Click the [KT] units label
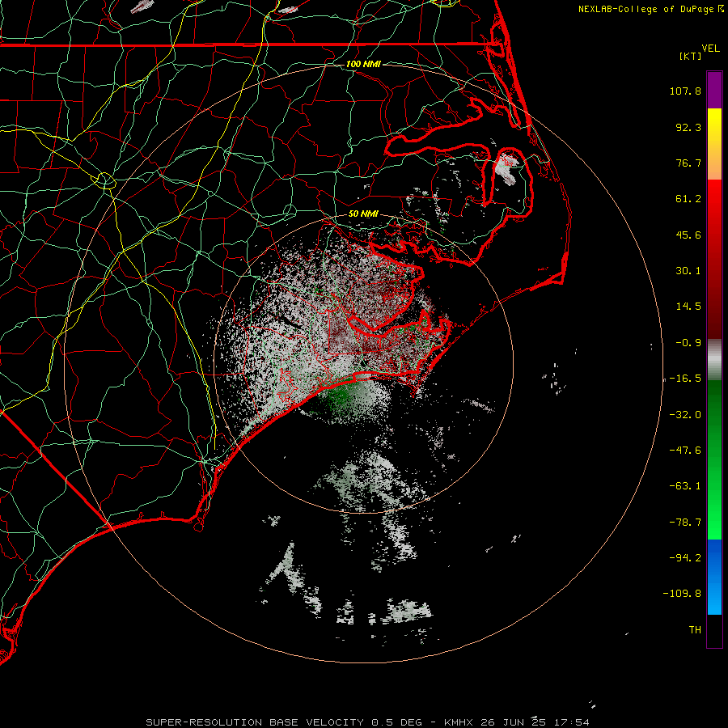 click(x=691, y=56)
